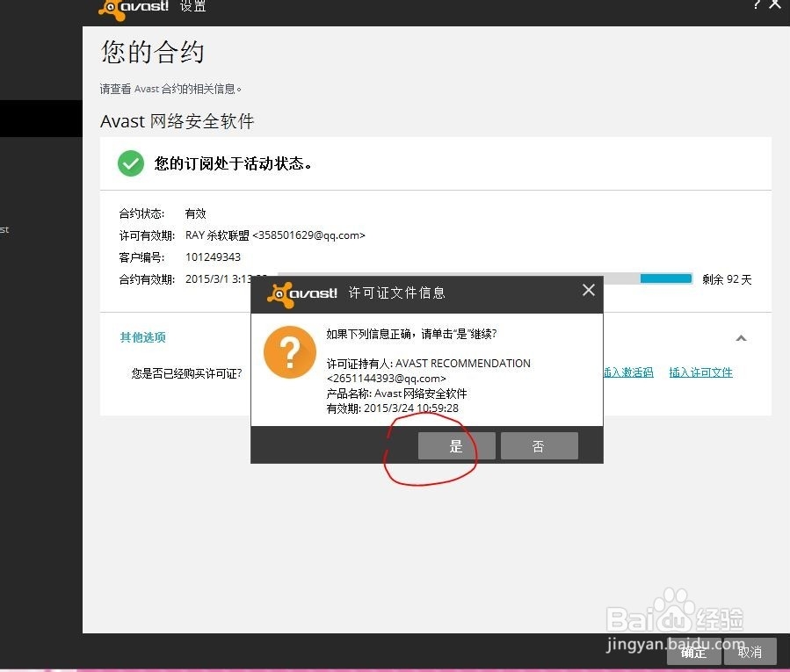Click the 2651144393@qq.com email line in dialog
The height and width of the screenshot is (672, 790).
[387, 379]
